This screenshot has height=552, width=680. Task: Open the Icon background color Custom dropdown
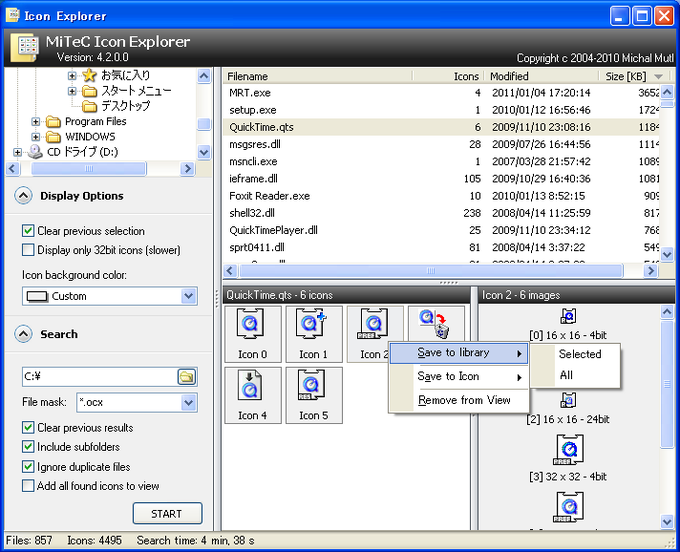(x=188, y=296)
